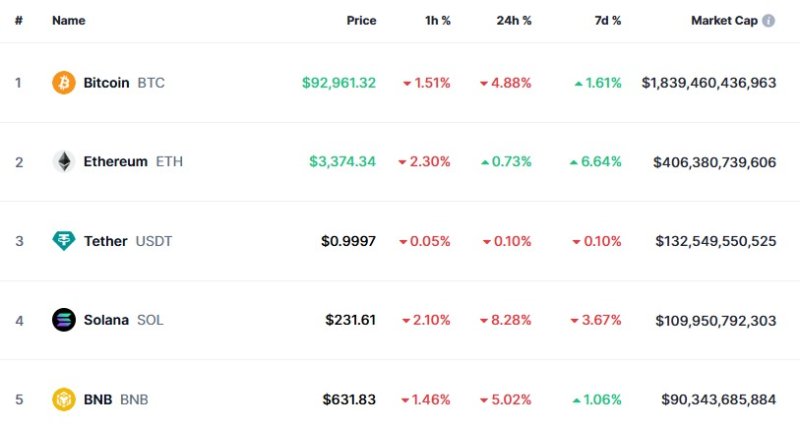The width and height of the screenshot is (800, 428).
Task: Sort by the 24h % column header
Action: 513,21
